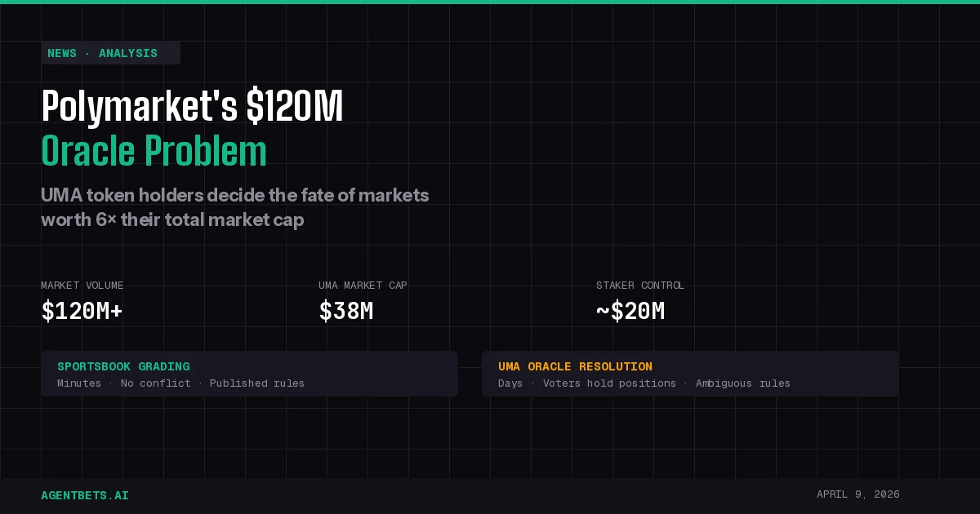
Task: Expand the subtitle about UMA token holders
Action: pyautogui.click(x=234, y=207)
